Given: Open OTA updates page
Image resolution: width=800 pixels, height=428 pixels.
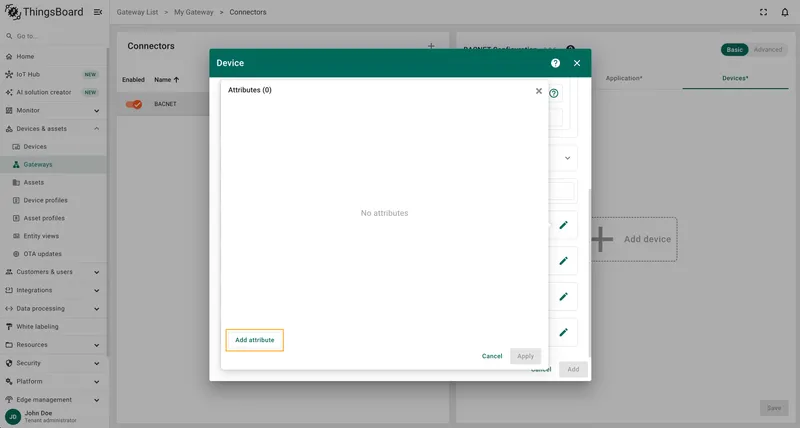Looking at the screenshot, I should click(x=54, y=254).
